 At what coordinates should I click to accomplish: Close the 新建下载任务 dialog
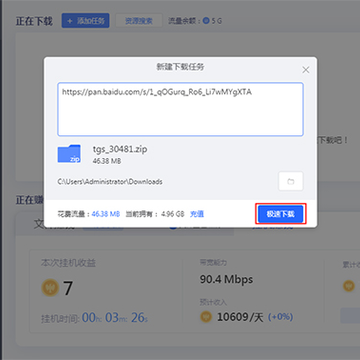click(x=306, y=70)
